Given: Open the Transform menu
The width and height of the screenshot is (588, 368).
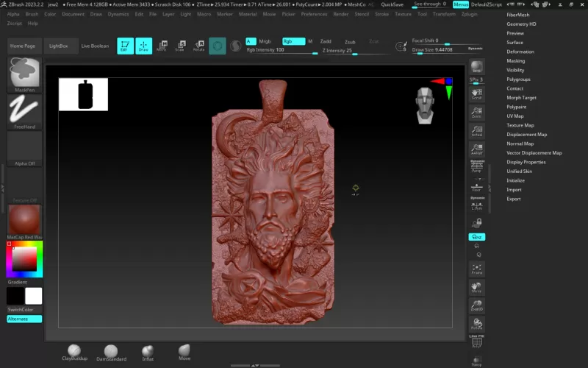Looking at the screenshot, I should [444, 14].
